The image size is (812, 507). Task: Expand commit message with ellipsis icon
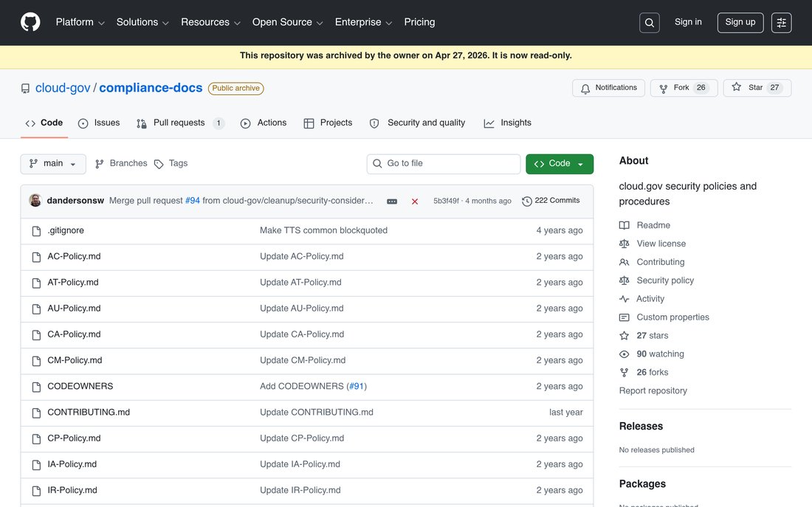392,201
